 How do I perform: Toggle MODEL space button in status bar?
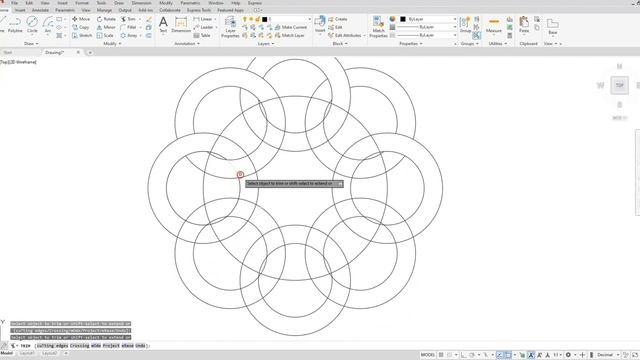(x=427, y=355)
